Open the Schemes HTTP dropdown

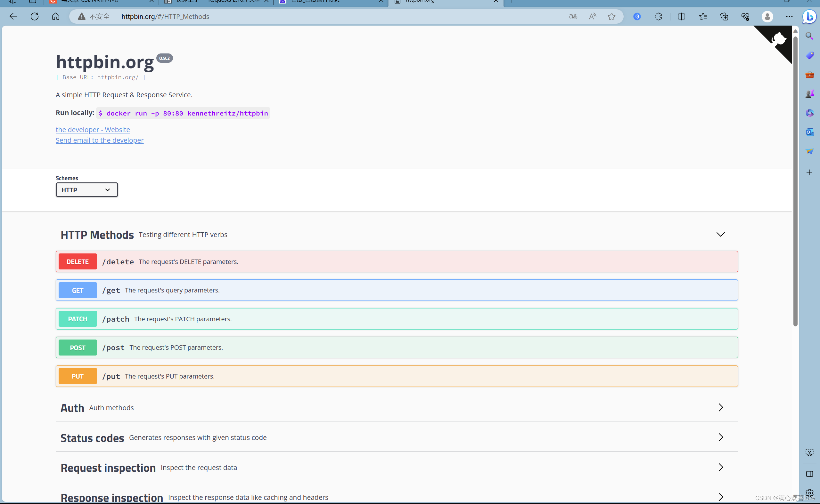pos(86,190)
